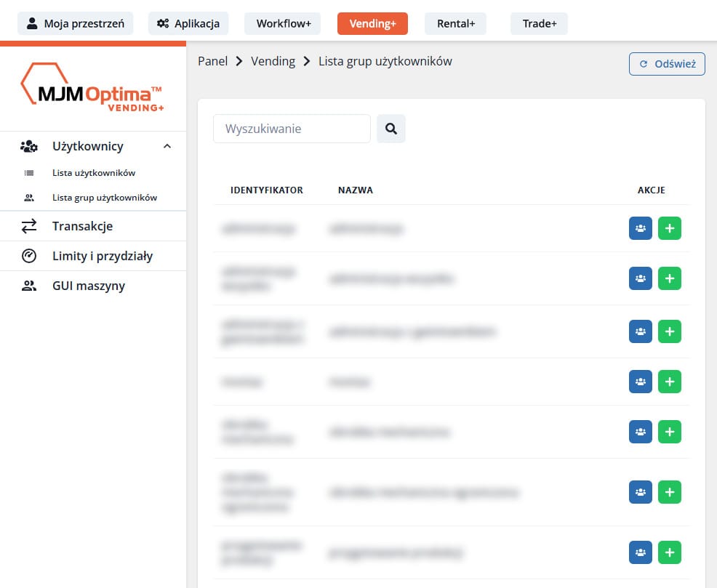Screen dimensions: 717x588
Task: Click the magnifying glass search button
Action: pos(391,129)
